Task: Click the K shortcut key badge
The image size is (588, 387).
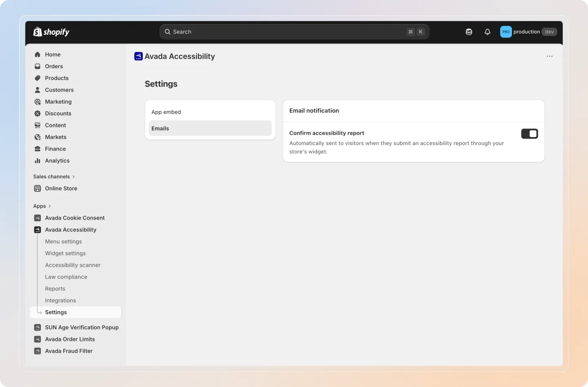Action: 421,32
